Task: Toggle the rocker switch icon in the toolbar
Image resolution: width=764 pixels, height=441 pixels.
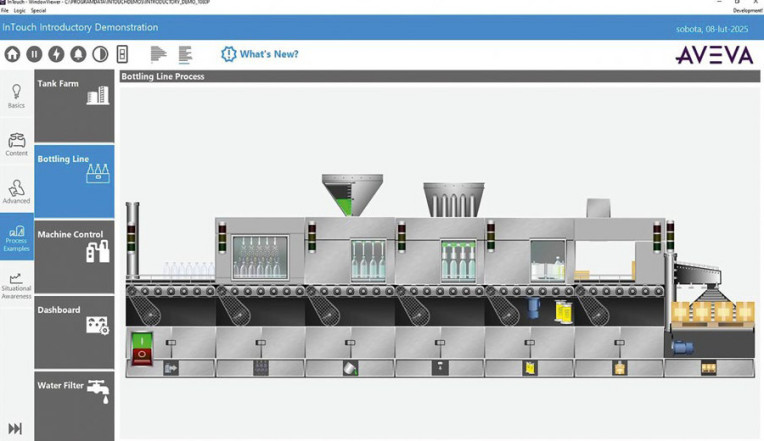Action: (122, 54)
